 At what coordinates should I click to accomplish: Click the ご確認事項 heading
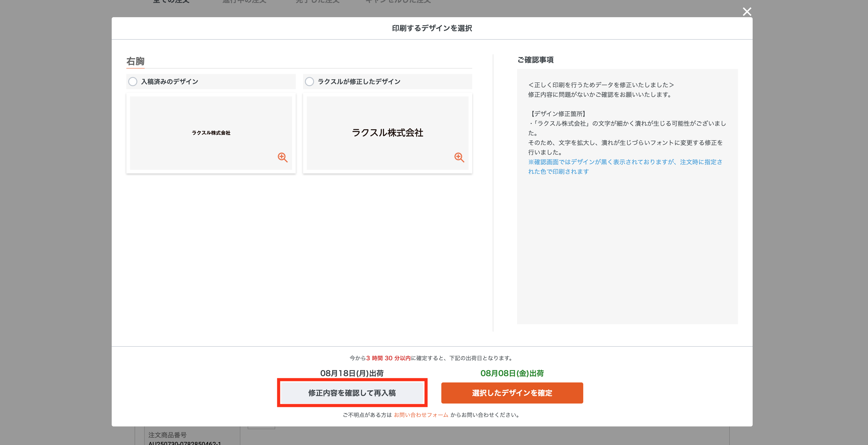[535, 60]
